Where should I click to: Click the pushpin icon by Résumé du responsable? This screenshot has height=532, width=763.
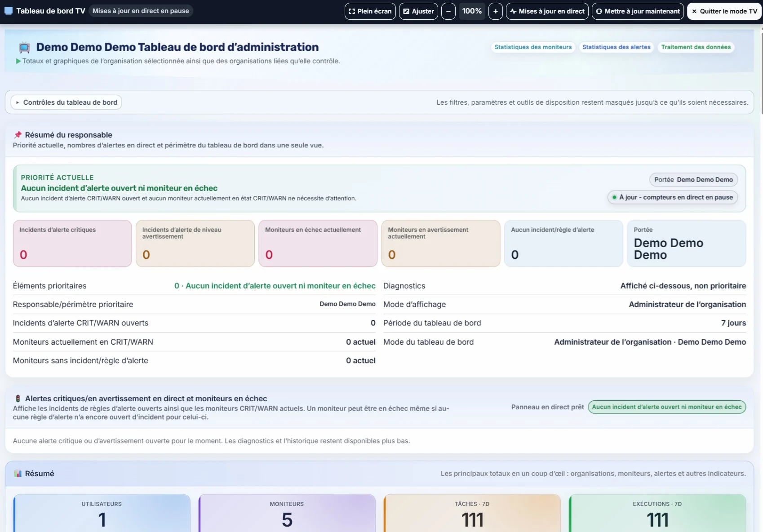click(18, 135)
